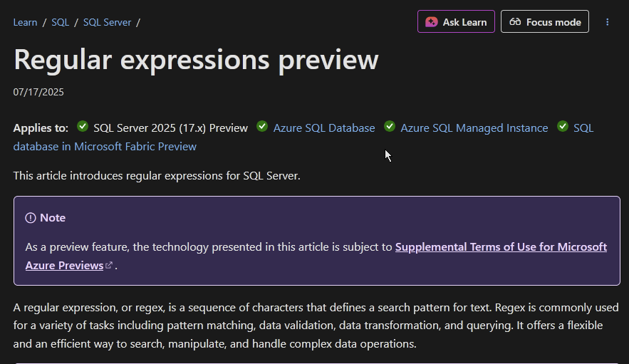
Task: Click the Applies to label
Action: (41, 128)
